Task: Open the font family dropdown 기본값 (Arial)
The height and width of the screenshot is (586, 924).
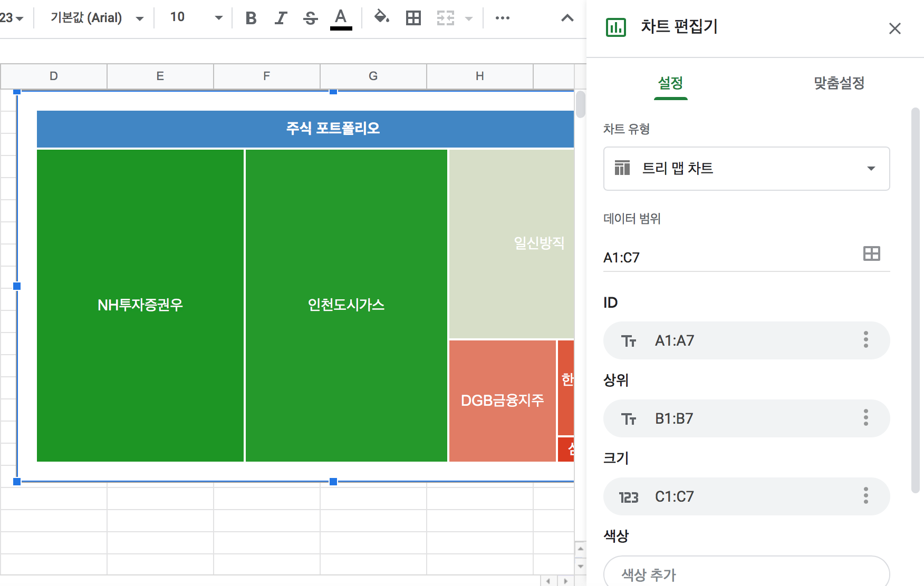Action: click(97, 18)
